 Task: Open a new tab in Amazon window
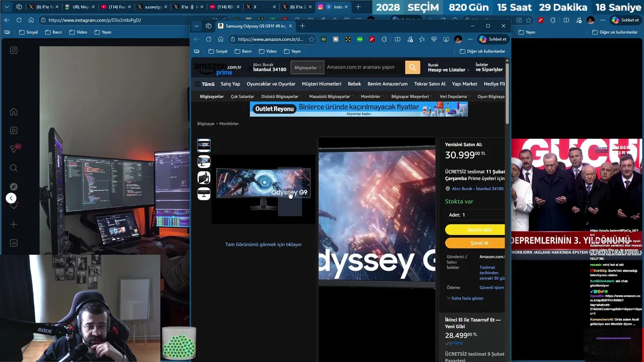tap(302, 26)
